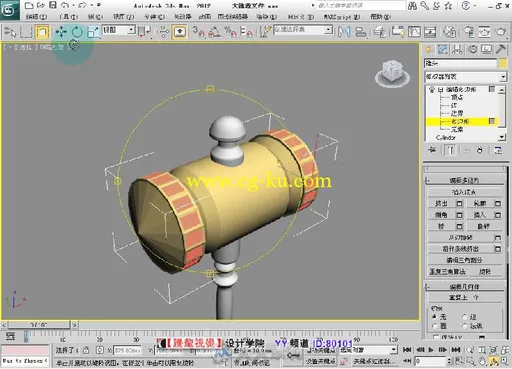Select the Pan View hand icon

[482, 361]
